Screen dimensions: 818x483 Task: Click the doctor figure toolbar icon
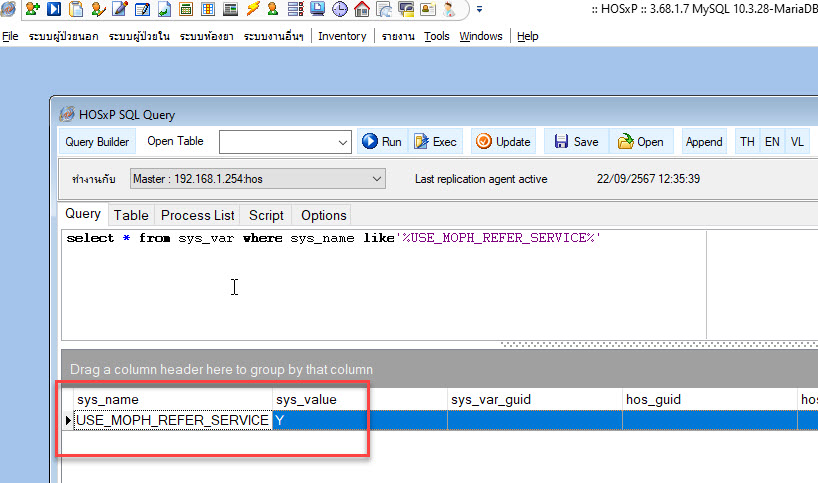point(451,10)
